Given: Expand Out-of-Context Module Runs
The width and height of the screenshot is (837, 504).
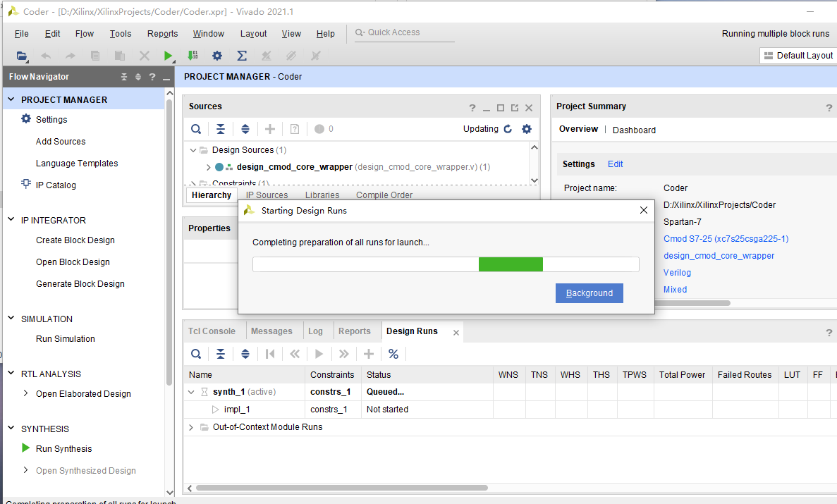Looking at the screenshot, I should 191,427.
